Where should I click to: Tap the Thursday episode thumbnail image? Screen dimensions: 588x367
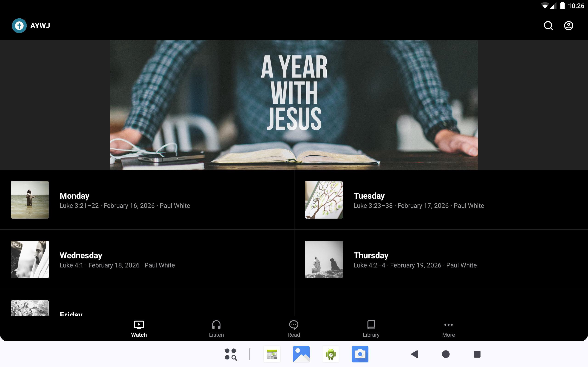pos(324,259)
